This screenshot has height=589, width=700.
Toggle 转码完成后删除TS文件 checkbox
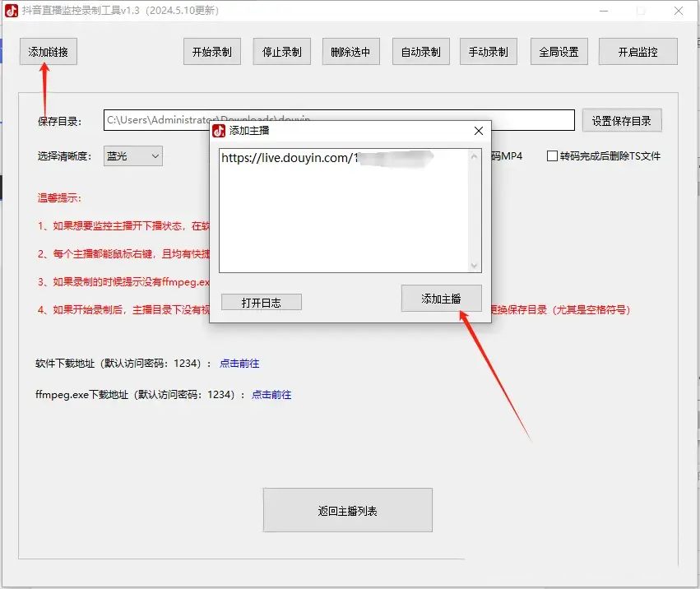[x=552, y=155]
